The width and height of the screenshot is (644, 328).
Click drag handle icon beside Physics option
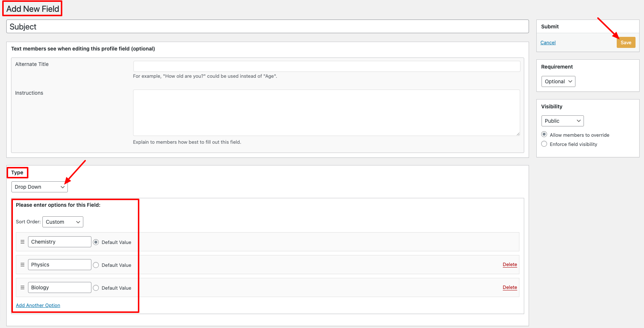click(22, 265)
